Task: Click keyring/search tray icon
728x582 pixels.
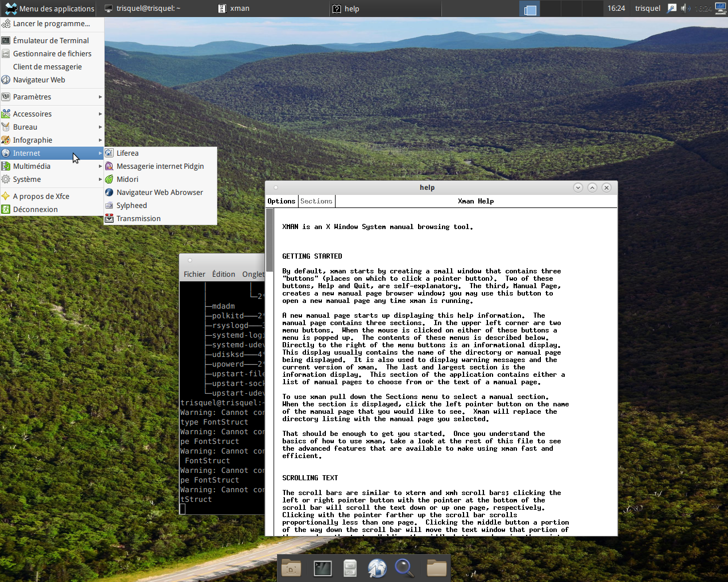Action: point(672,9)
